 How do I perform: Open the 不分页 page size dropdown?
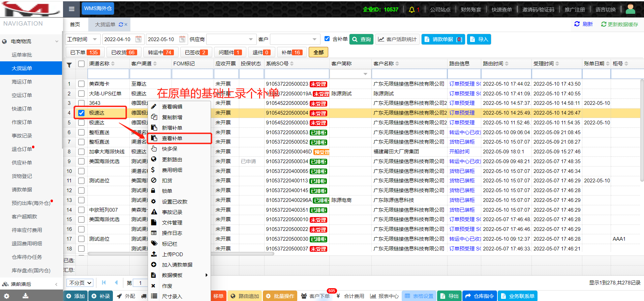click(80, 283)
